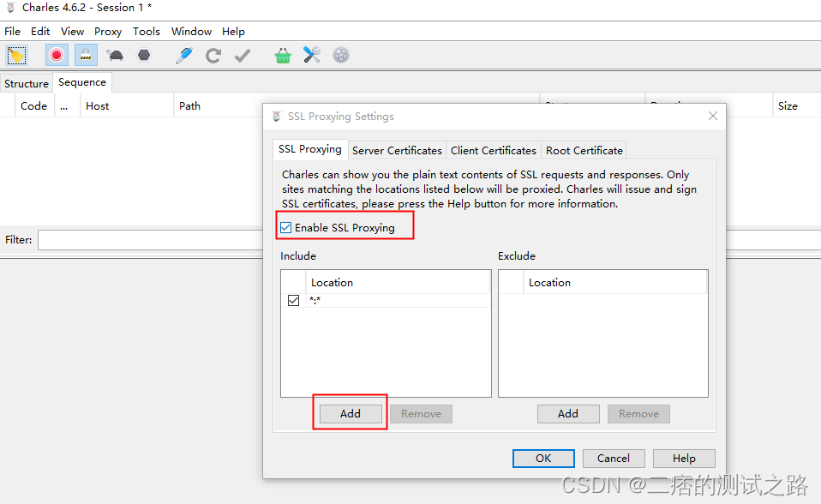Click the Include Location column header
This screenshot has height=504, width=821.
click(398, 282)
